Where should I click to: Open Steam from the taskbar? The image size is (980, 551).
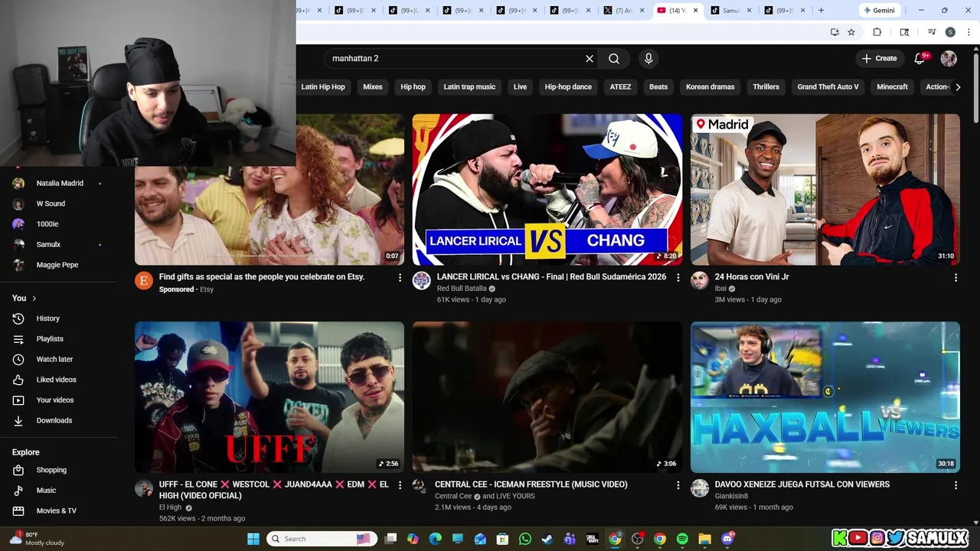pyautogui.click(x=547, y=539)
